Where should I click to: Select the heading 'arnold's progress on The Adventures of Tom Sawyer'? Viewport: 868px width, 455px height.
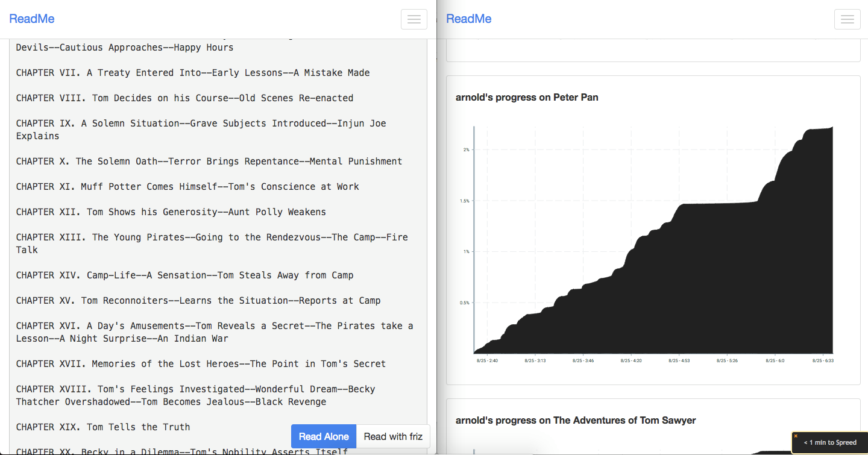tap(576, 420)
